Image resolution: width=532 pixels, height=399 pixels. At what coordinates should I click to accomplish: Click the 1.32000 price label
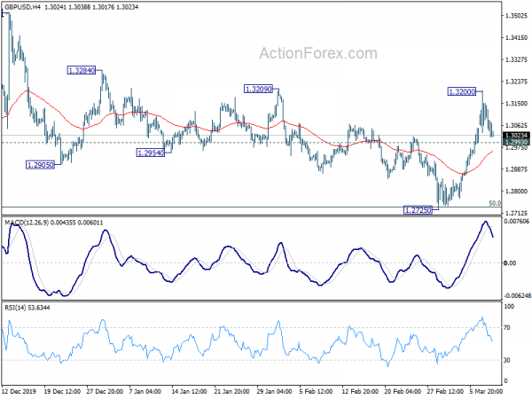click(x=462, y=91)
